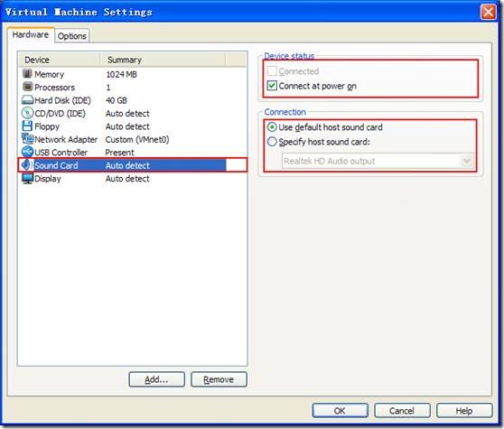Click the 40 GB summary value
This screenshot has width=504, height=429.
click(x=117, y=100)
